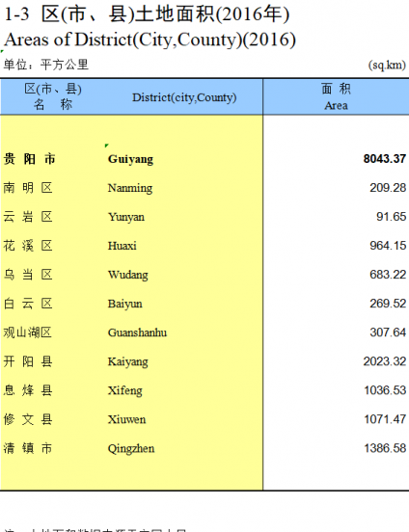Image resolution: width=409 pixels, height=532 pixels.
Task: Click the cell Nanming
Action: click(x=130, y=188)
